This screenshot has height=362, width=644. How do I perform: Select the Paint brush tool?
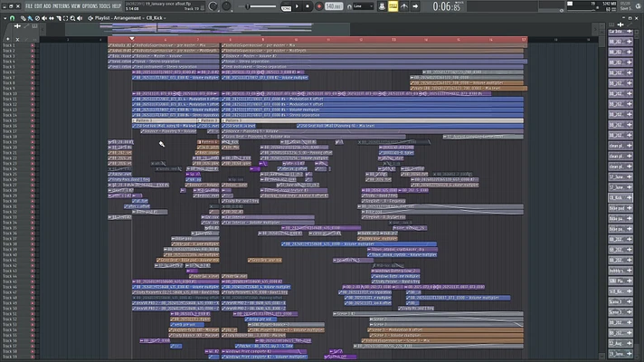(x=30, y=18)
